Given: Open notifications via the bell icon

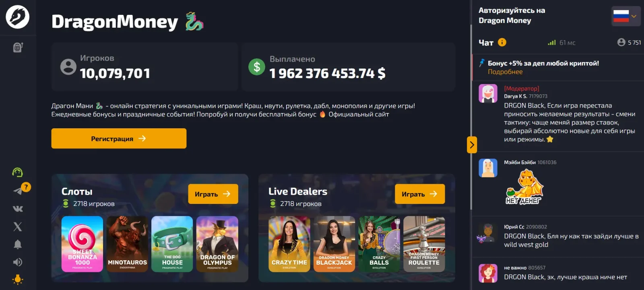Looking at the screenshot, I should 18,244.
